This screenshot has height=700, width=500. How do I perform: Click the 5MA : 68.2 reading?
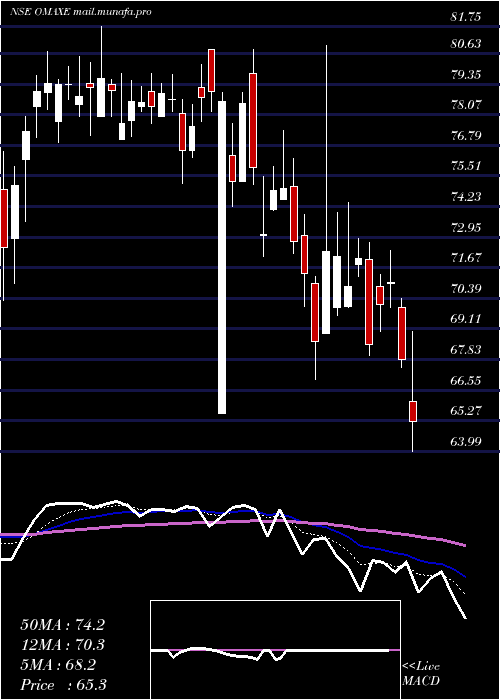tap(58, 665)
